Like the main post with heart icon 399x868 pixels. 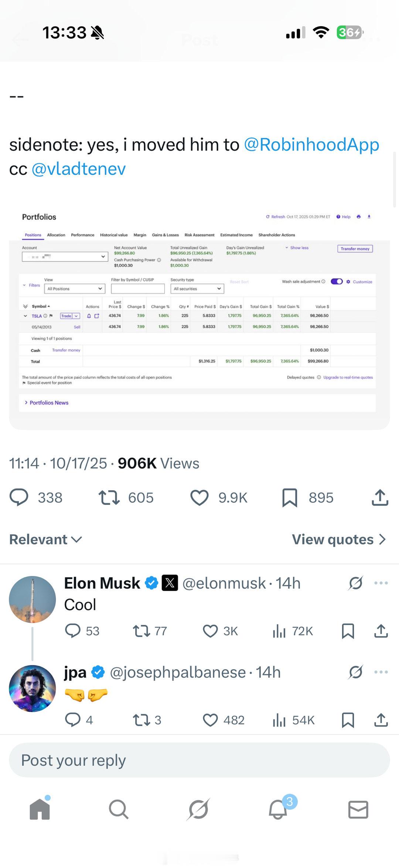click(199, 497)
